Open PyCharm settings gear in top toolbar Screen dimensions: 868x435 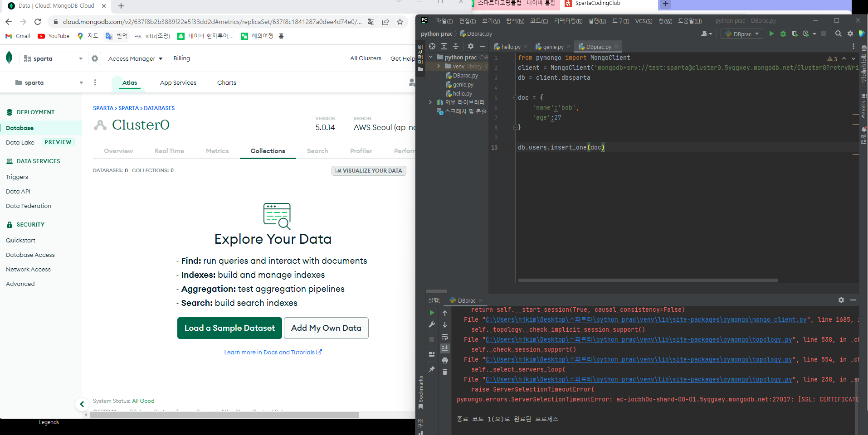point(850,34)
